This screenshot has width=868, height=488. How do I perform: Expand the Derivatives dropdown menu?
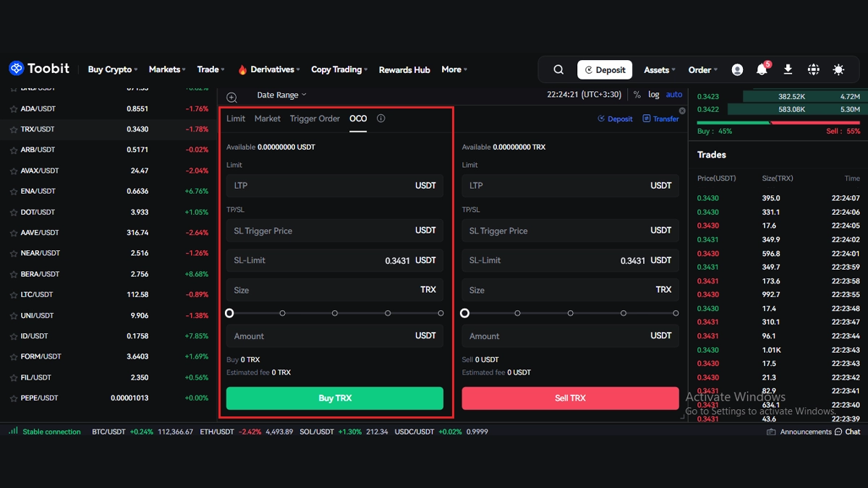(268, 69)
